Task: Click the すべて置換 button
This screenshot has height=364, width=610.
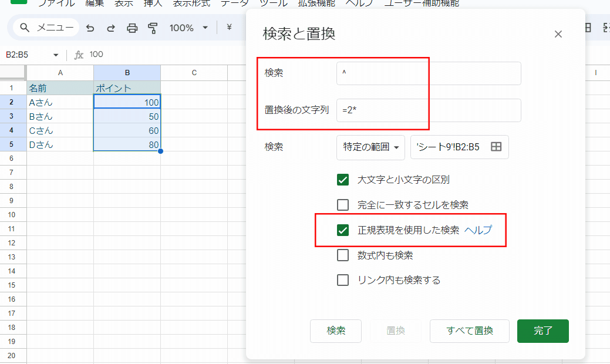Action: (x=470, y=331)
